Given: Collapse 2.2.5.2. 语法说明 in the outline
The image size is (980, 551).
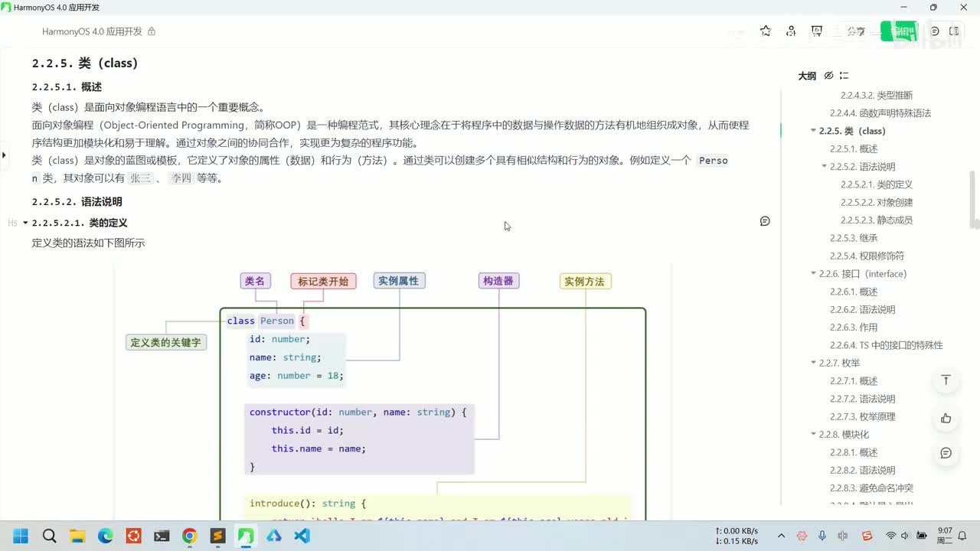Looking at the screenshot, I should pyautogui.click(x=824, y=167).
